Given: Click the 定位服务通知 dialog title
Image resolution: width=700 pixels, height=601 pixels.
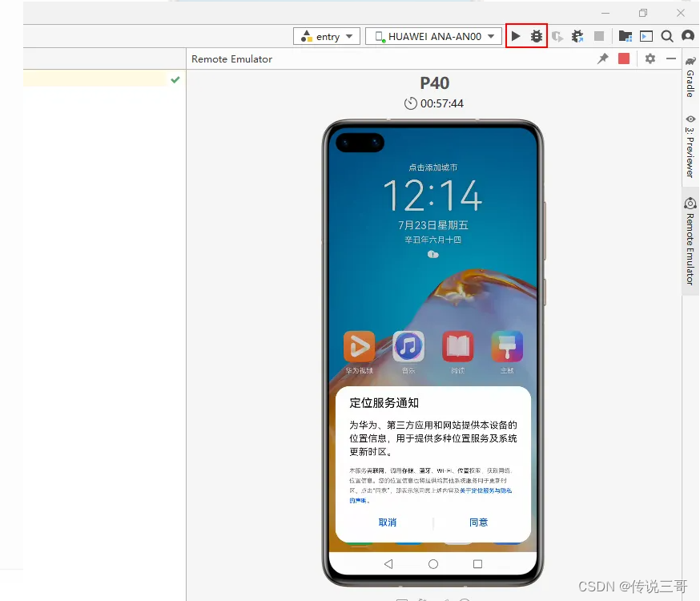Looking at the screenshot, I should tap(384, 403).
